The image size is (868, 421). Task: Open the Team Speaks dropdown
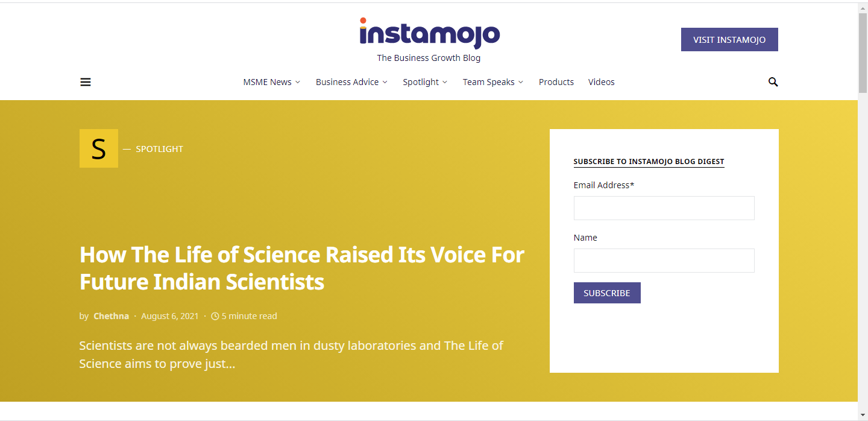pyautogui.click(x=493, y=82)
